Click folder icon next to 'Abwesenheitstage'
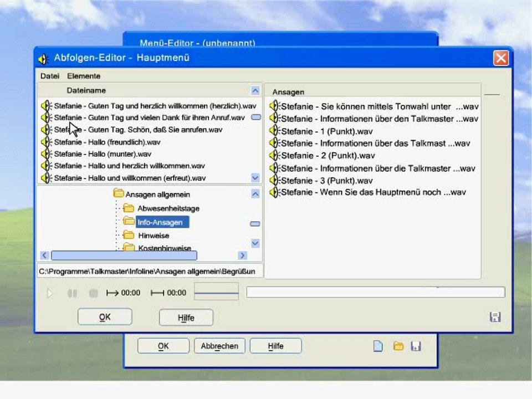Screen dimensions: 532x399 (129, 208)
